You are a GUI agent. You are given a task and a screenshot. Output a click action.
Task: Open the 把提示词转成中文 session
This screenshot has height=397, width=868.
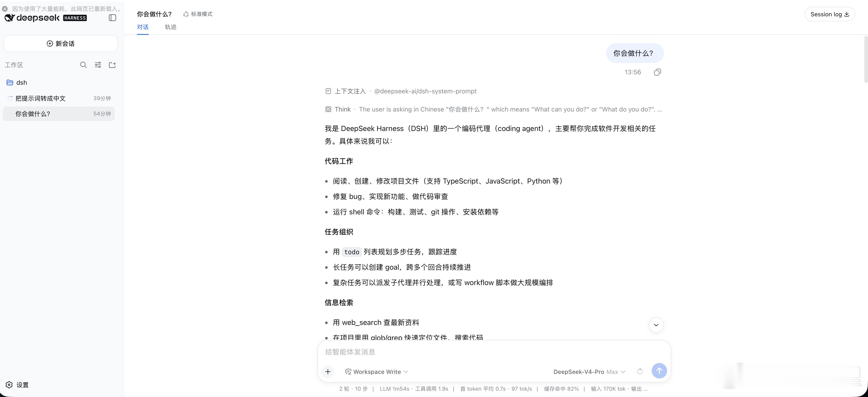59,98
